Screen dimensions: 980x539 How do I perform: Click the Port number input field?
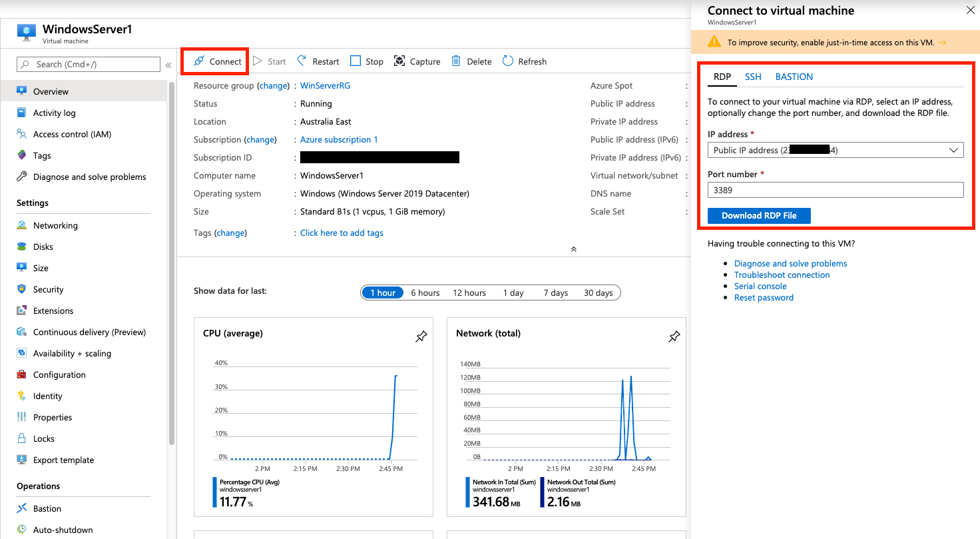coord(835,190)
